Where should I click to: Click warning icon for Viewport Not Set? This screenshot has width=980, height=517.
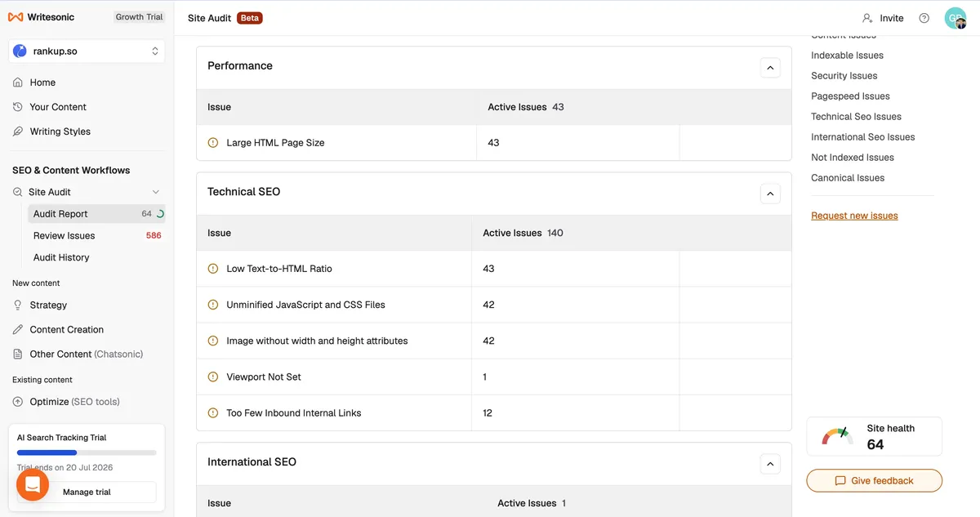pyautogui.click(x=213, y=377)
